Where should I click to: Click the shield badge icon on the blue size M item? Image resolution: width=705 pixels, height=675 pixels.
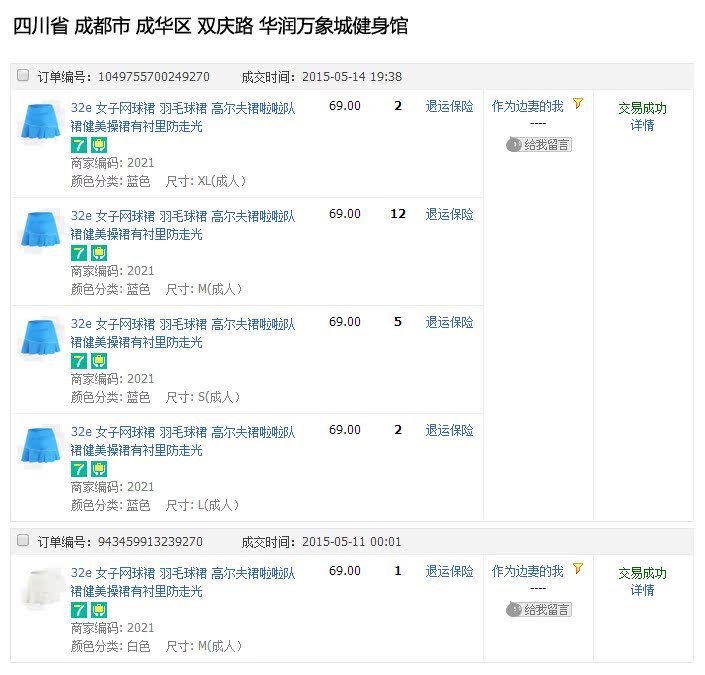(98, 253)
